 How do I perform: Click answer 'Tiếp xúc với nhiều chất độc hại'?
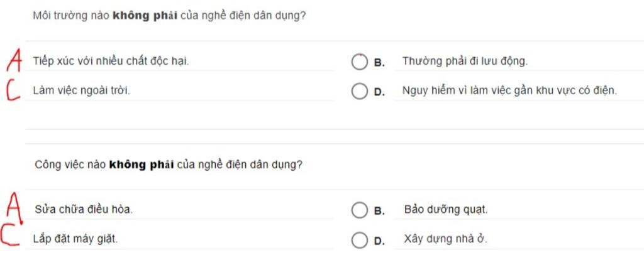coord(111,62)
